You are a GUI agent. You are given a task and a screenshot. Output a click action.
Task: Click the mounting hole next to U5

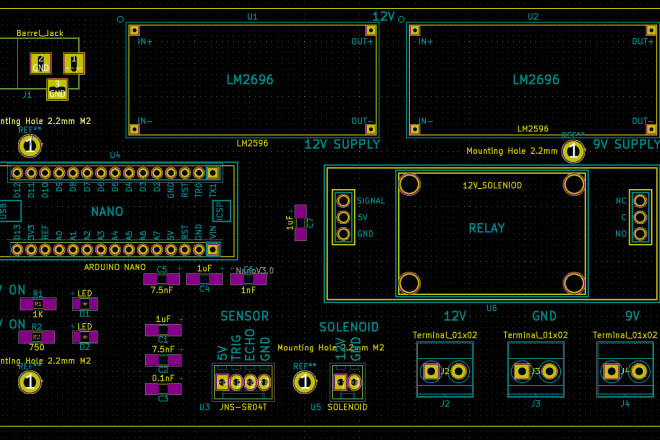(x=305, y=382)
